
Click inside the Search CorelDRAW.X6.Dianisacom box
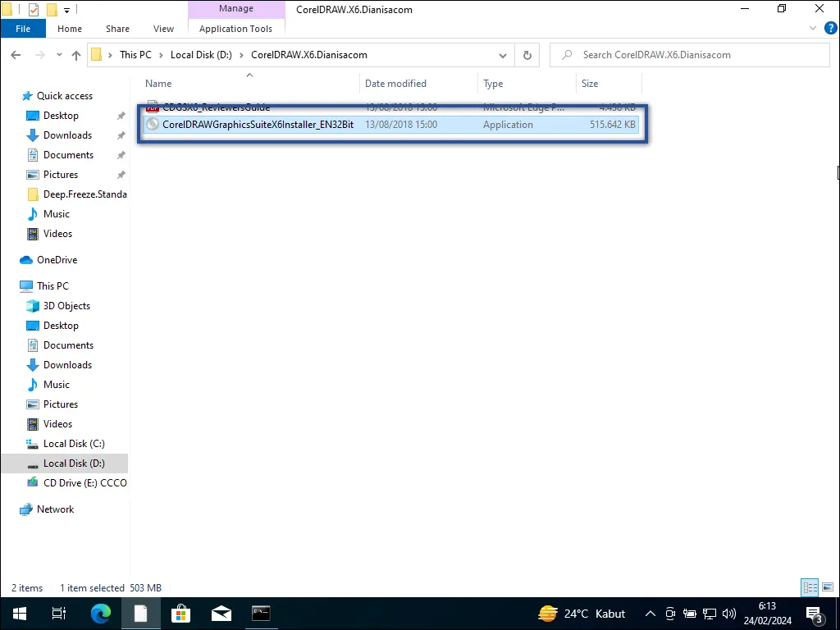point(693,55)
